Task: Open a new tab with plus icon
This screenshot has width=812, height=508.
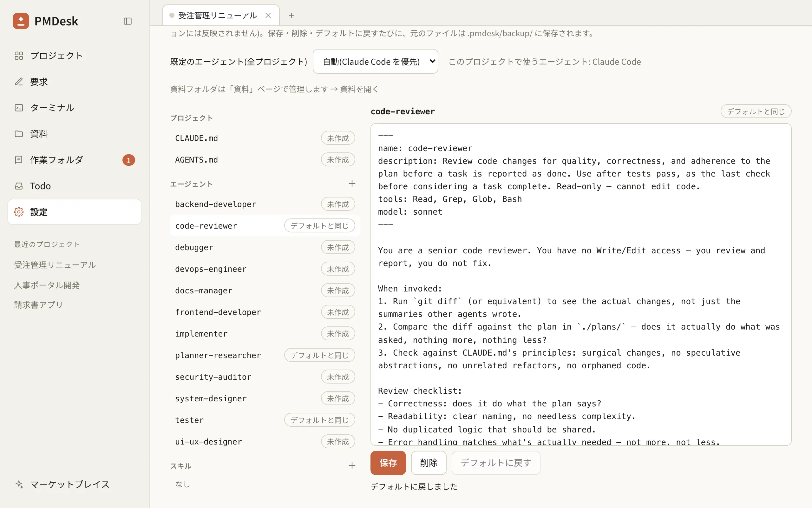Action: tap(291, 15)
